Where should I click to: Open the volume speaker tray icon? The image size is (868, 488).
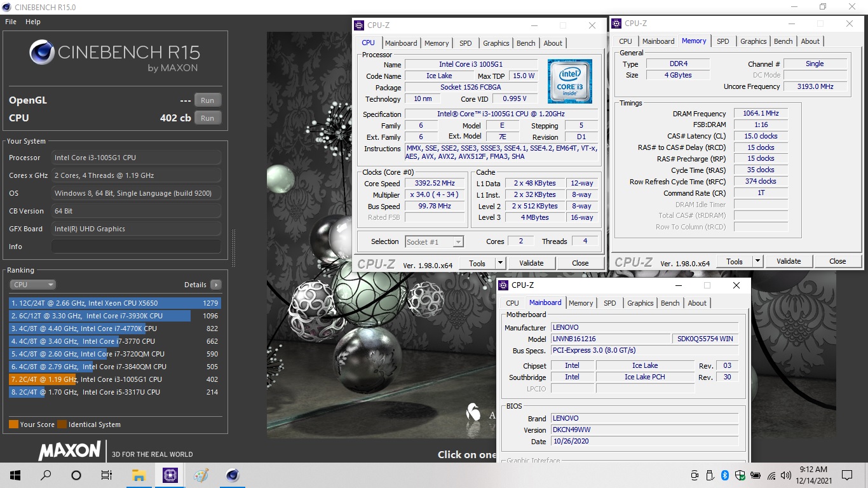tap(785, 475)
